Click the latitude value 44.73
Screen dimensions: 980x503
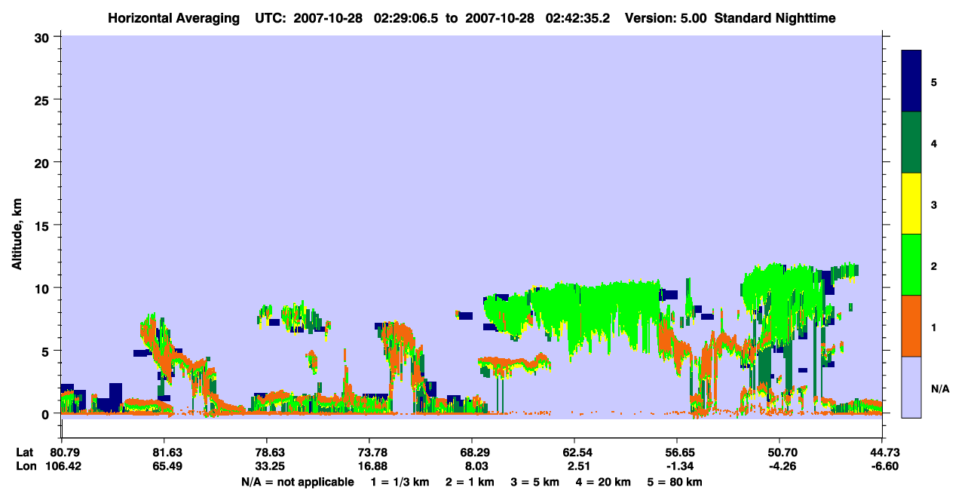point(884,452)
